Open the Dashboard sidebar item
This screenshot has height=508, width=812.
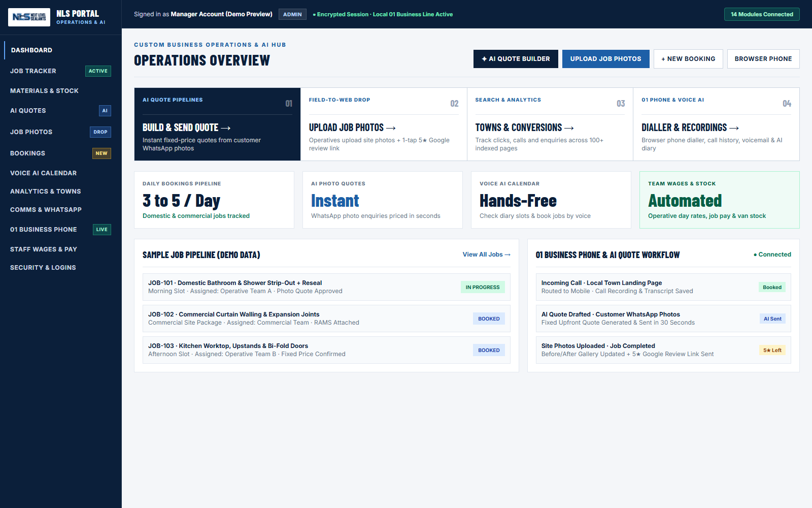[61, 50]
